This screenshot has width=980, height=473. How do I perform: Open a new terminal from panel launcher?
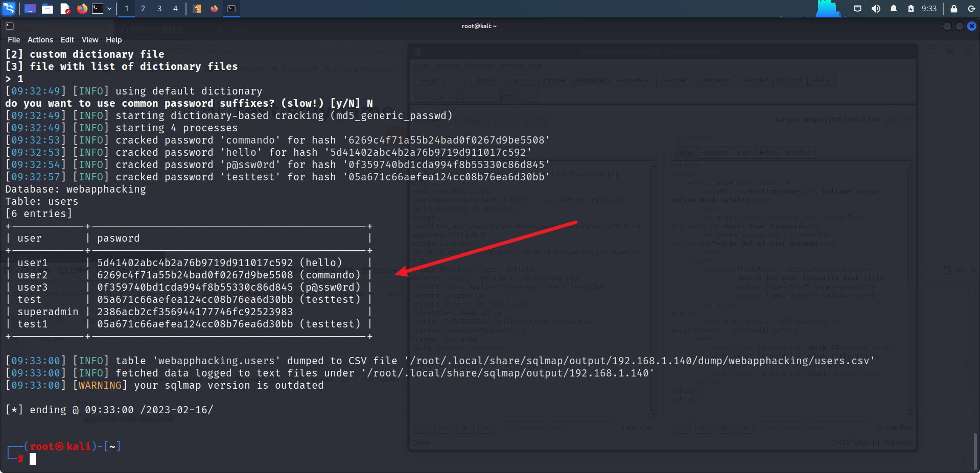pos(98,9)
